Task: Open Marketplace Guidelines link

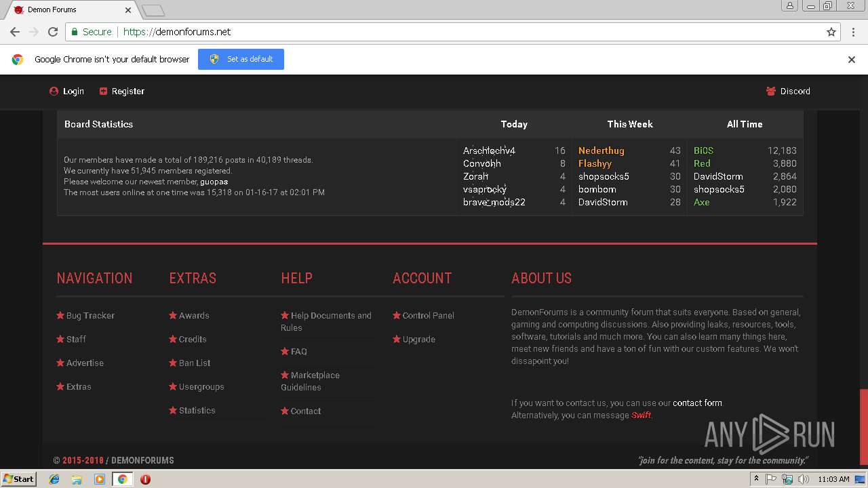Action: tap(311, 381)
